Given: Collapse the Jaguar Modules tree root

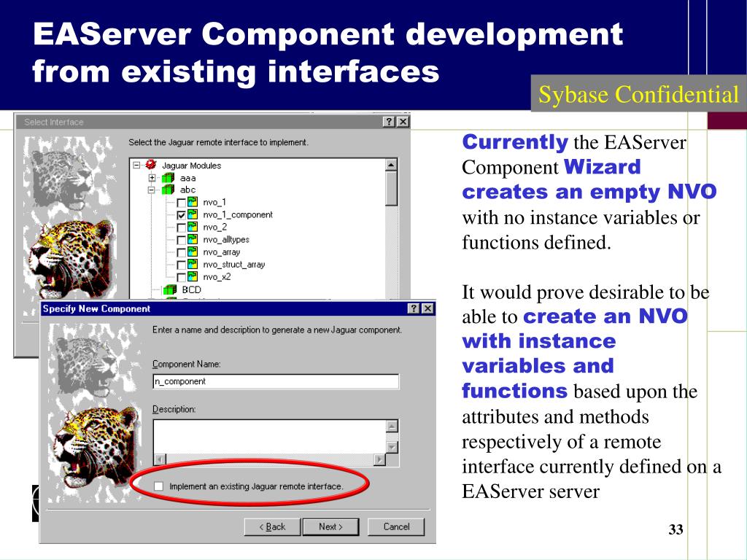Looking at the screenshot, I should pyautogui.click(x=136, y=166).
